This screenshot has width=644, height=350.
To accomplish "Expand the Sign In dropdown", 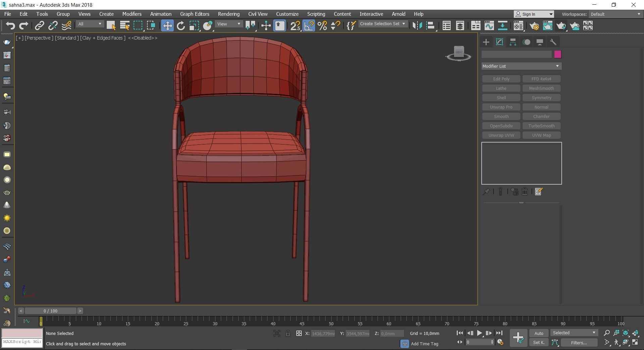I will pos(534,14).
